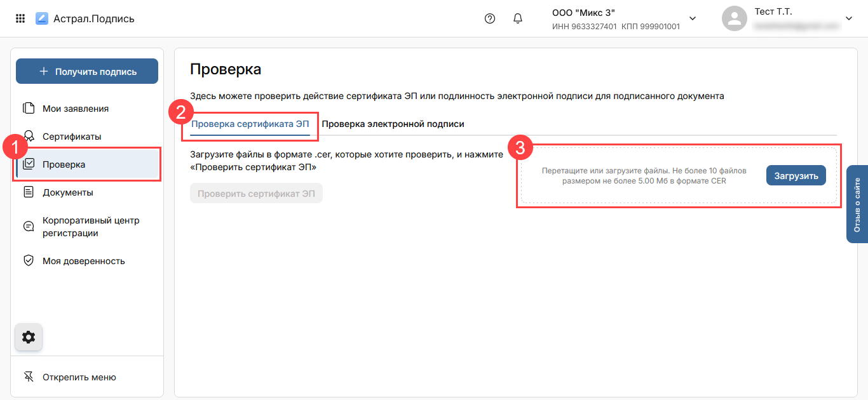
Task: Click the user avatar icon
Action: [x=734, y=18]
